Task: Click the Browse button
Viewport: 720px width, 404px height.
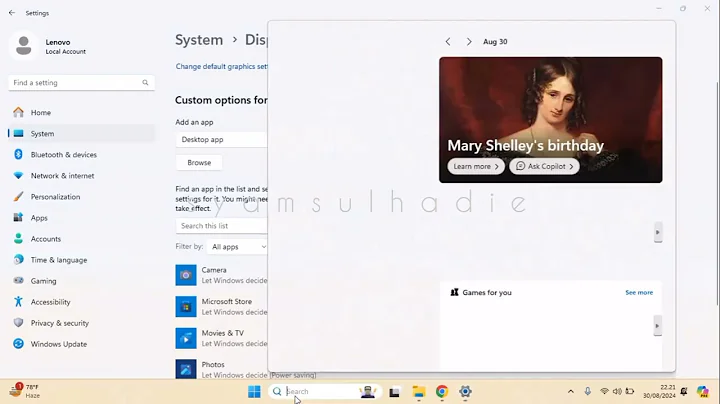Action: pyautogui.click(x=199, y=163)
